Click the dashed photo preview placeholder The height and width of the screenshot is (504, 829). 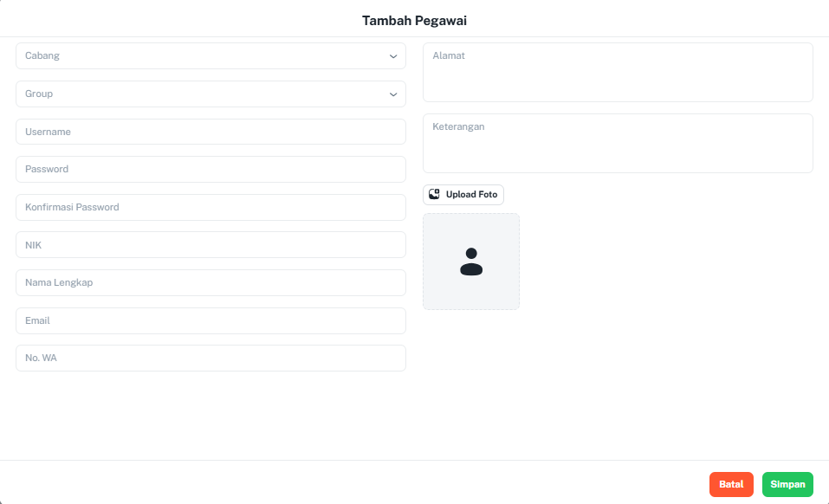pos(471,262)
